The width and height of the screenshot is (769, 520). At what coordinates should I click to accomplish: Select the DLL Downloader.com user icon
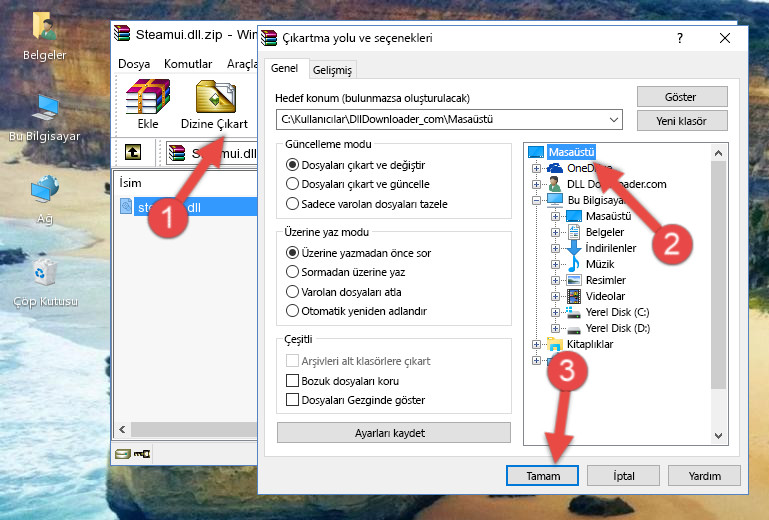pyautogui.click(x=555, y=184)
